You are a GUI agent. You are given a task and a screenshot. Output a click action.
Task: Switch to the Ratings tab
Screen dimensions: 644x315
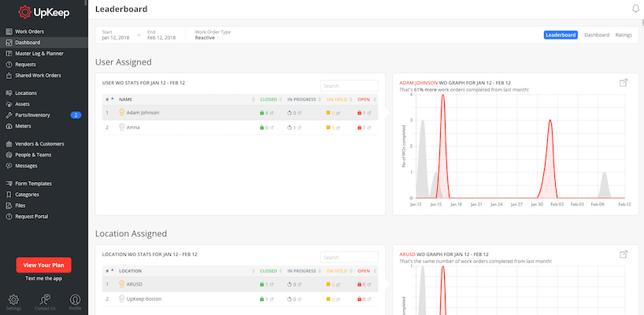click(624, 35)
